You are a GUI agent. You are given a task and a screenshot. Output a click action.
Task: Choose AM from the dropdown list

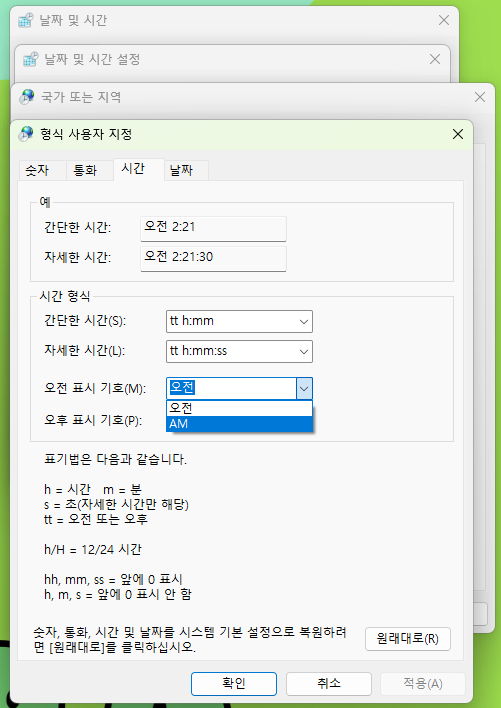click(x=239, y=424)
